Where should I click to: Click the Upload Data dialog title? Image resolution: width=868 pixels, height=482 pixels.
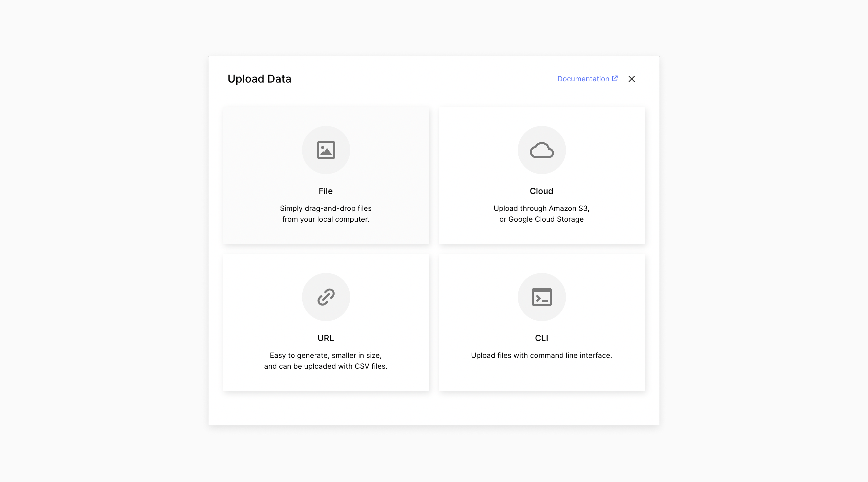pyautogui.click(x=259, y=79)
